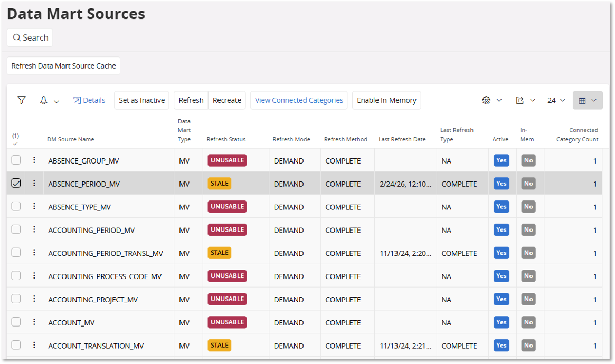Click the notification bell icon
The height and width of the screenshot is (364, 615).
(43, 100)
